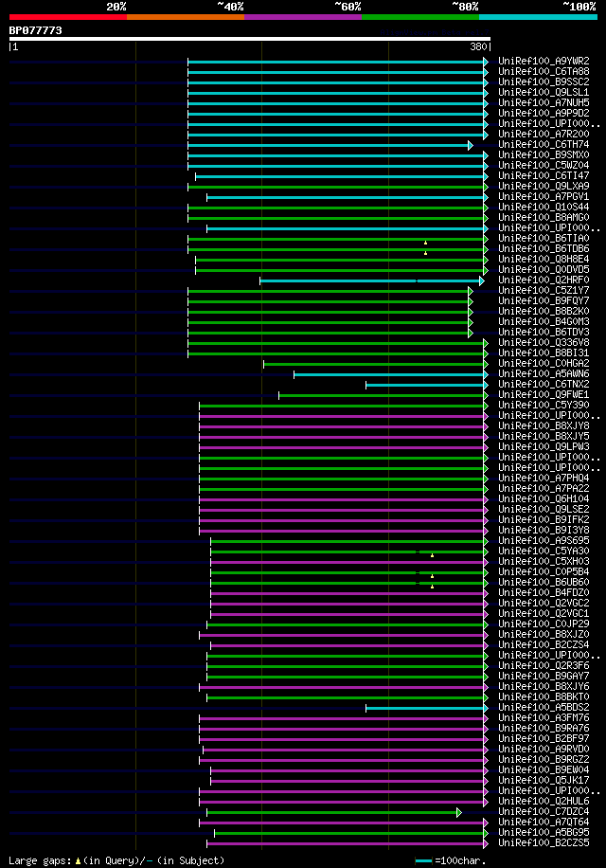Screen dimensions: 606x868
Task: Select the UniRef100_B8BI31 label
Action: pyautogui.click(x=544, y=353)
